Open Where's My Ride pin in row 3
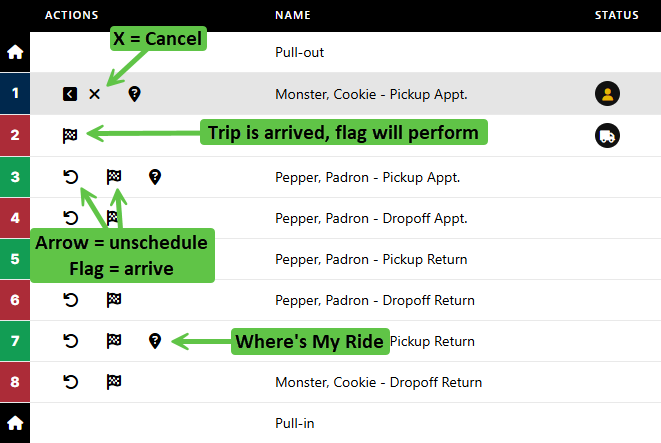Screen dimensions: 661x443 click(x=155, y=177)
